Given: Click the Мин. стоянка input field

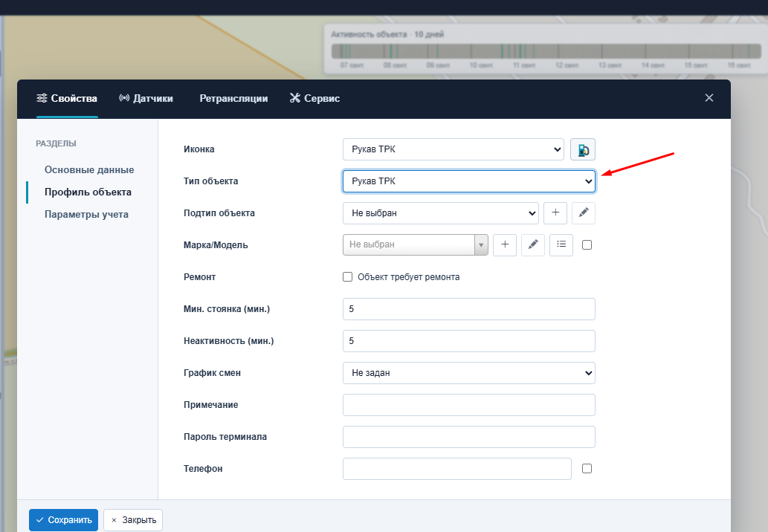Looking at the screenshot, I should 469,309.
